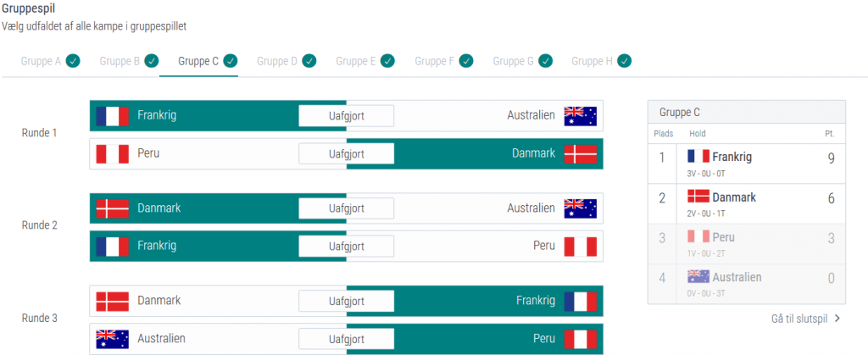Click Peru flag in Runde 1 match

point(112,154)
